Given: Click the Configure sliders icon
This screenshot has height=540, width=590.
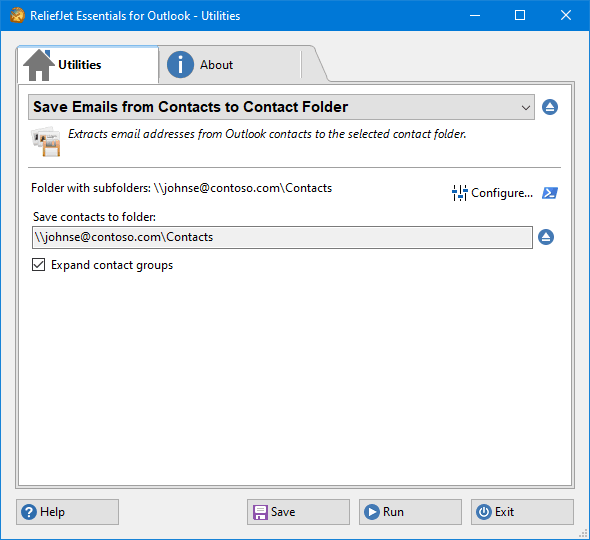Looking at the screenshot, I should click(459, 193).
